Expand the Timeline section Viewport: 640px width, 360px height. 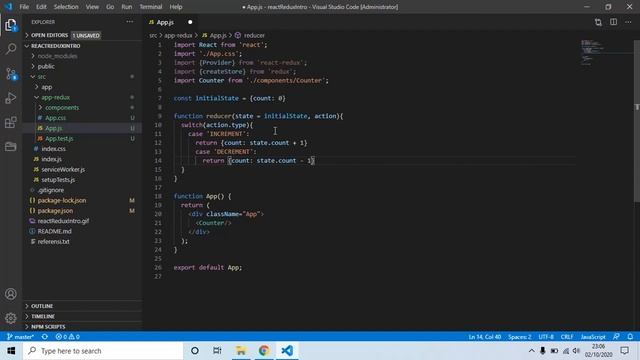pos(82,316)
